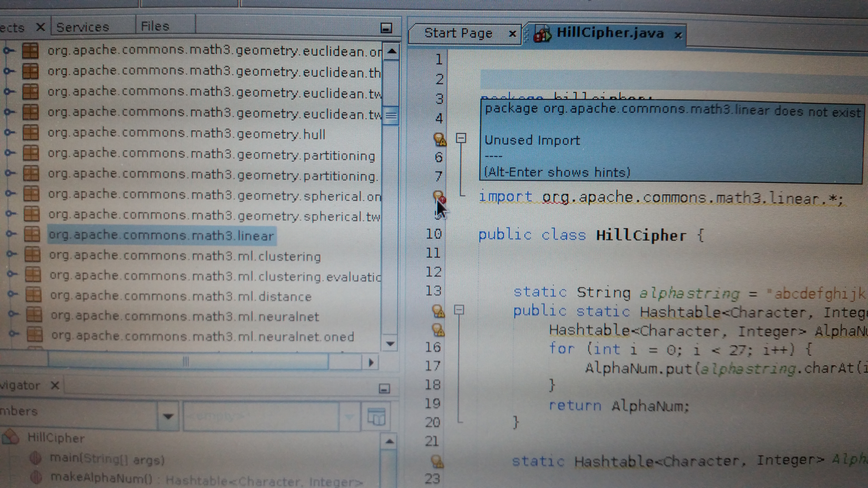Click line number 10 in the gutter

(434, 234)
